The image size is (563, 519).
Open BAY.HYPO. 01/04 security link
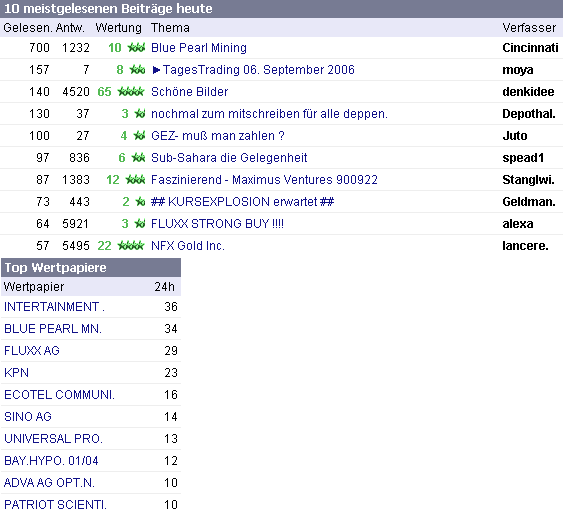click(x=51, y=460)
